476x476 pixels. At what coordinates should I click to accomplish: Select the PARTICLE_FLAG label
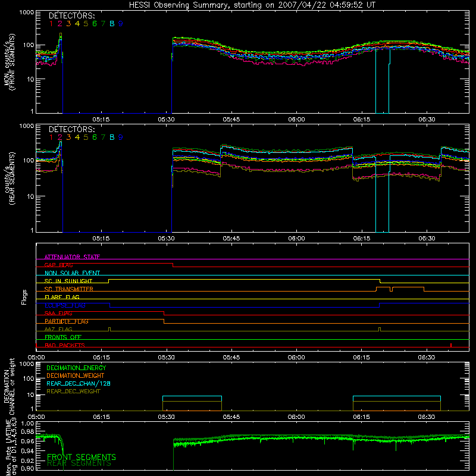click(x=67, y=321)
